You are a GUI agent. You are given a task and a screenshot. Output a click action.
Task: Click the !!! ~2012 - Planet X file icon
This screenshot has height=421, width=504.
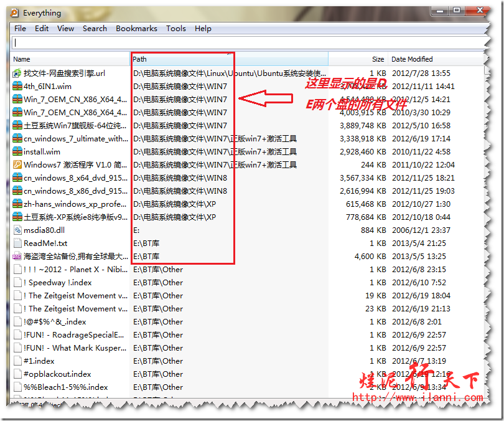(x=17, y=270)
